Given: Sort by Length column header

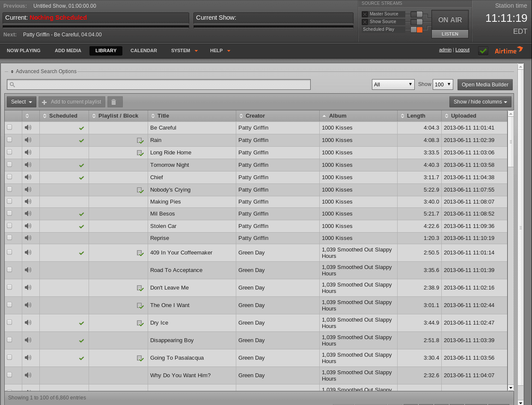Looking at the screenshot, I should coord(419,115).
